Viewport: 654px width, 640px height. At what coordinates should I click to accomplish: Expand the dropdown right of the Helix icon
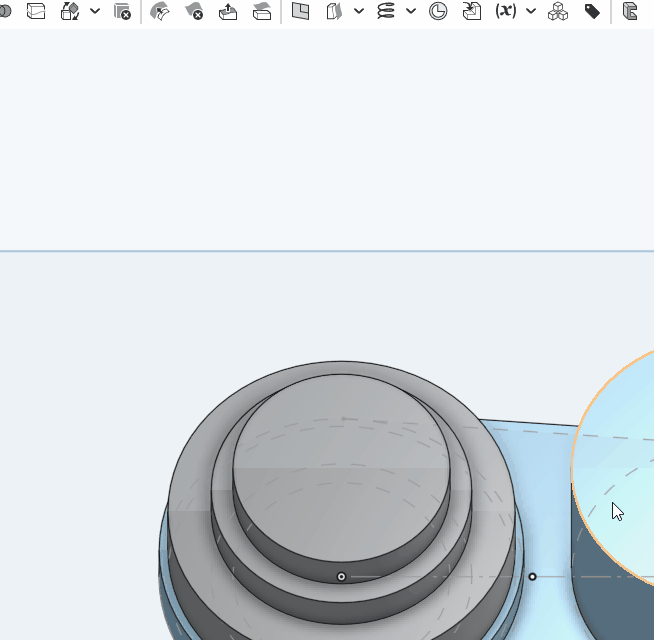[411, 12]
